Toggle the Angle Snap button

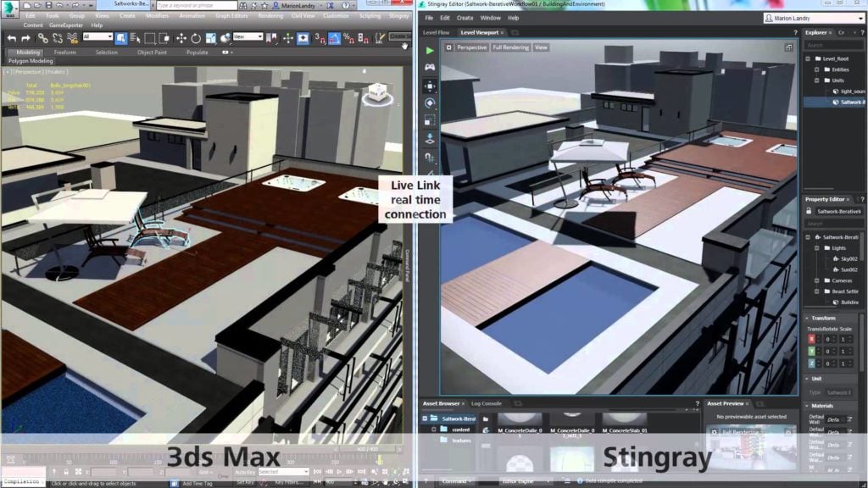(334, 38)
